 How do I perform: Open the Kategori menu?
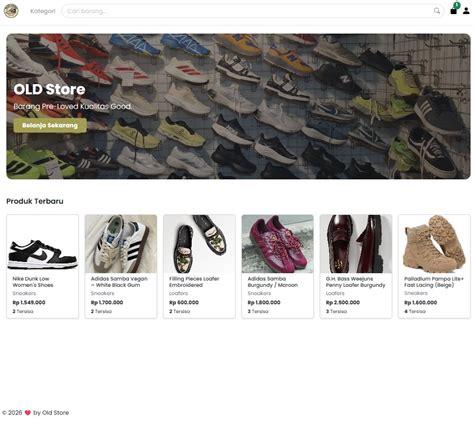click(x=43, y=11)
